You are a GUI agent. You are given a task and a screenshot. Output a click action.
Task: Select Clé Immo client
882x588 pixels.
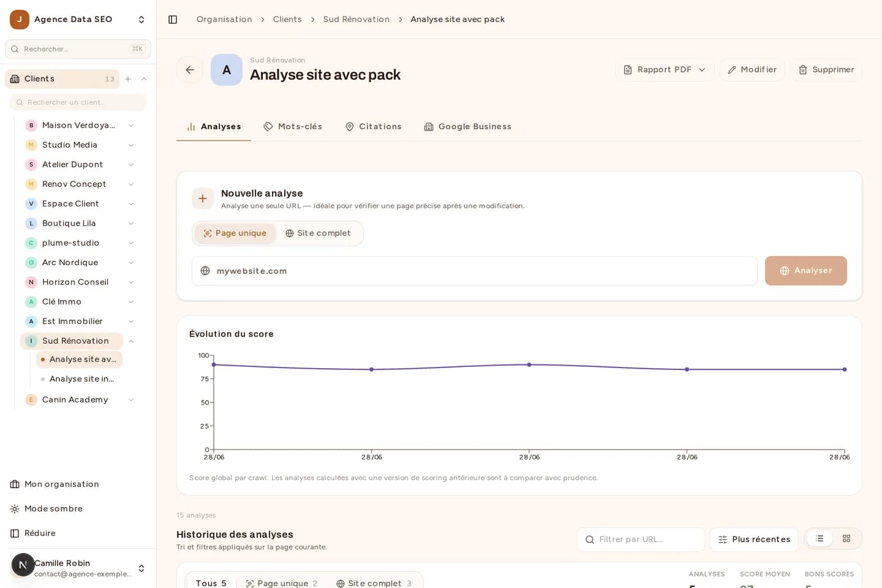click(72, 302)
